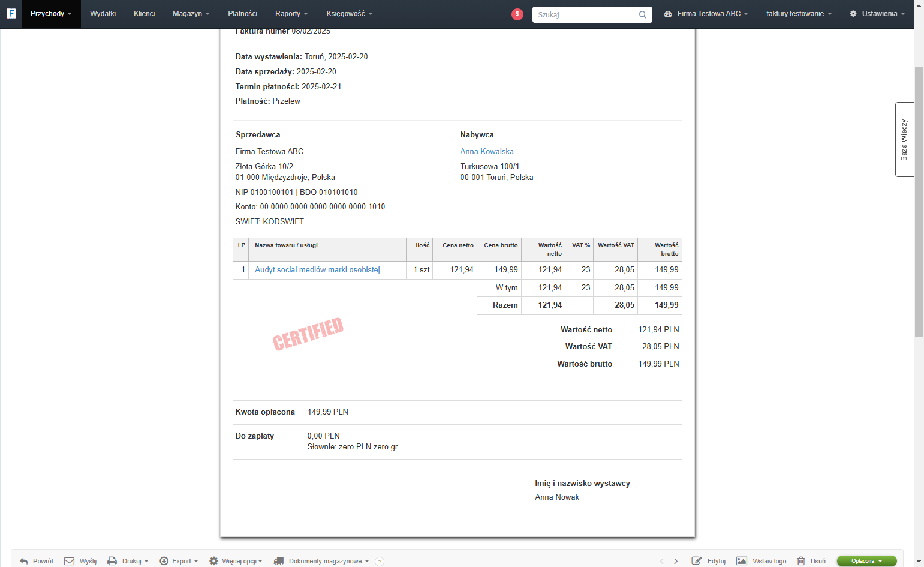Open the Opłacona status dropdown
924x567 pixels.
(866, 561)
